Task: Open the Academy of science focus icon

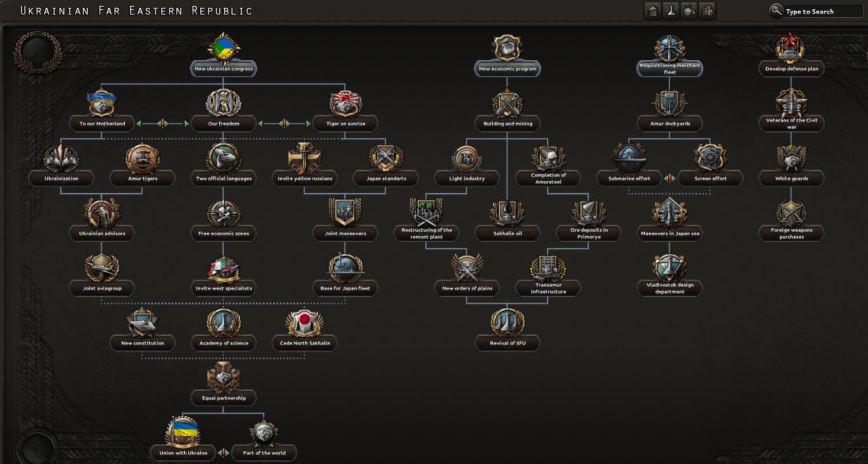Action: click(224, 323)
